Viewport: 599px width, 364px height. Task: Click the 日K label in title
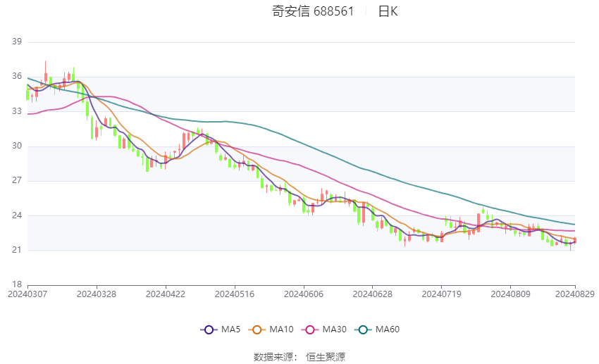coord(388,11)
